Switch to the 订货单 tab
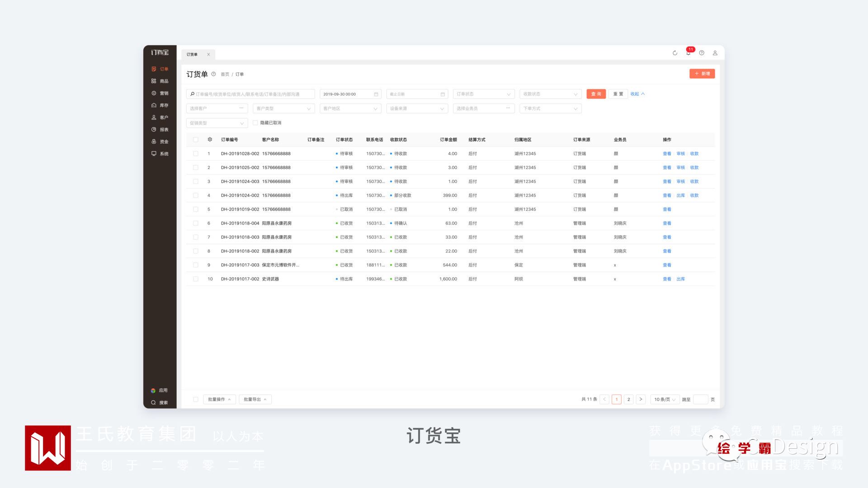868x488 pixels. coord(193,55)
